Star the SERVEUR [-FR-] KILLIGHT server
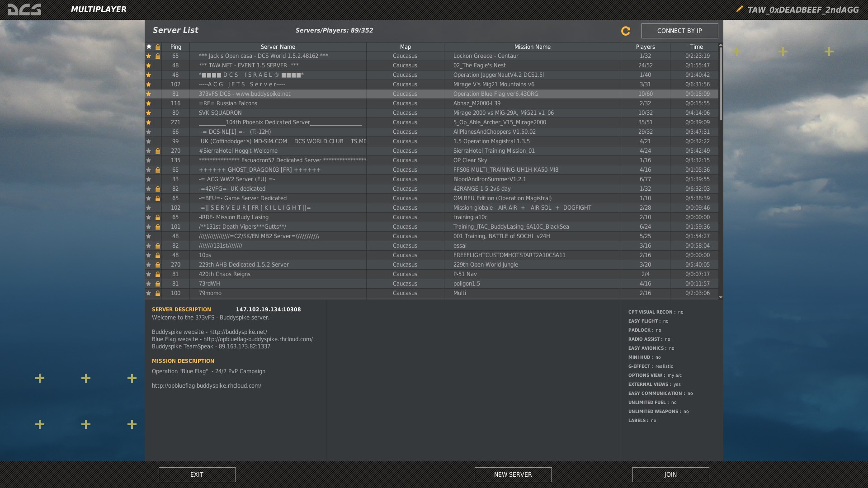Viewport: 868px width, 488px height. (x=148, y=208)
